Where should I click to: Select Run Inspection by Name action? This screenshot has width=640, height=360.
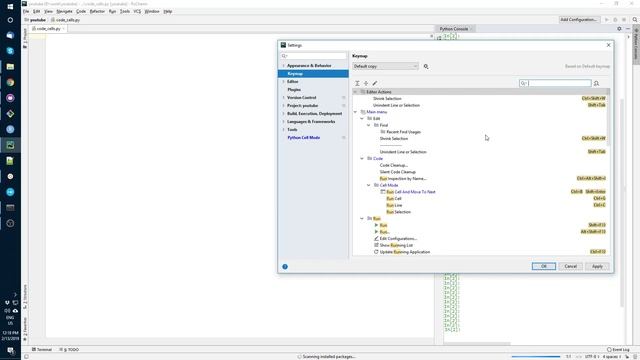point(481,178)
